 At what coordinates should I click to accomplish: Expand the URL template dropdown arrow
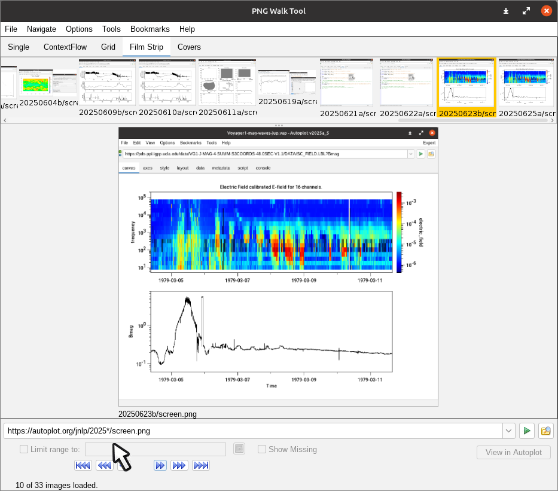(509, 431)
